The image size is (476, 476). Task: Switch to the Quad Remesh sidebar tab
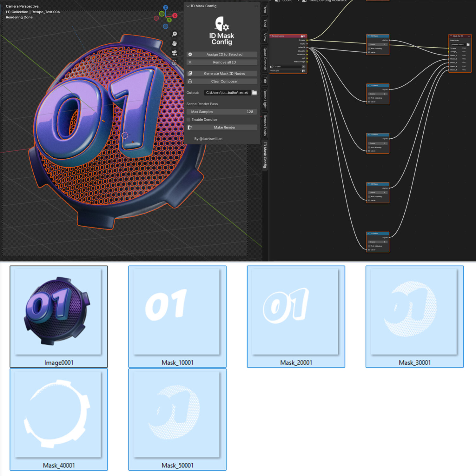coord(265,59)
